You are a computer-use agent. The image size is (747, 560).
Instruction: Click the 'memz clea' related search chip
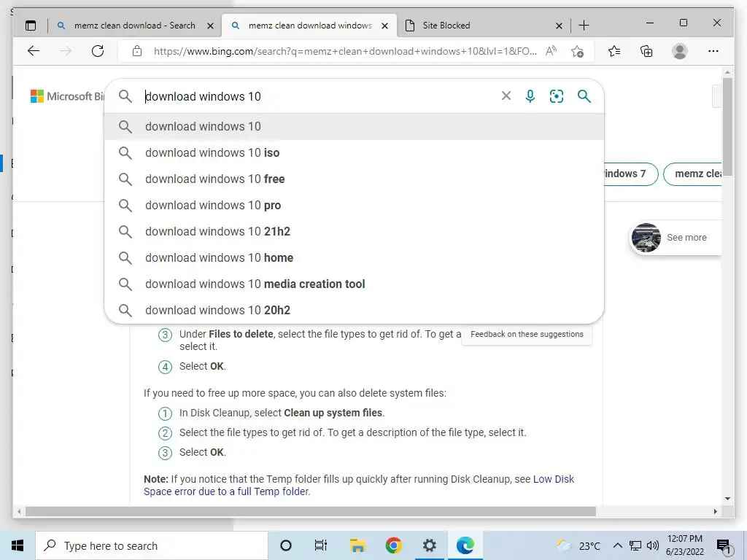click(694, 174)
